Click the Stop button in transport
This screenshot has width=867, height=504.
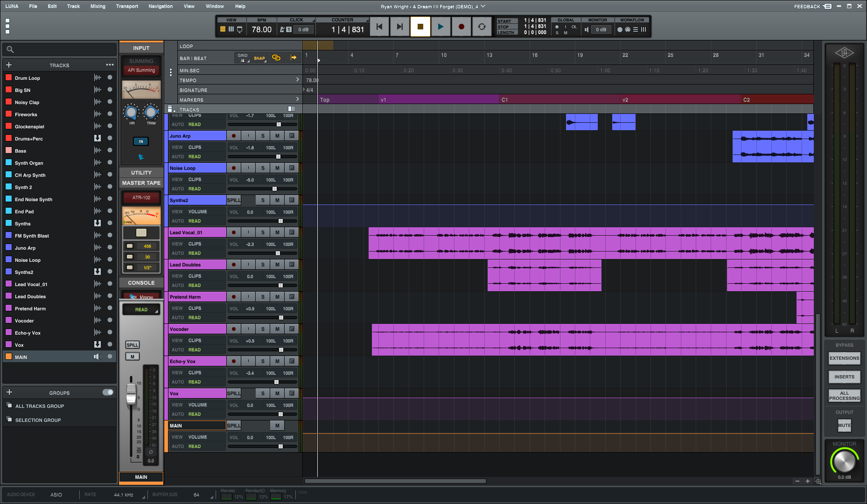(x=420, y=27)
